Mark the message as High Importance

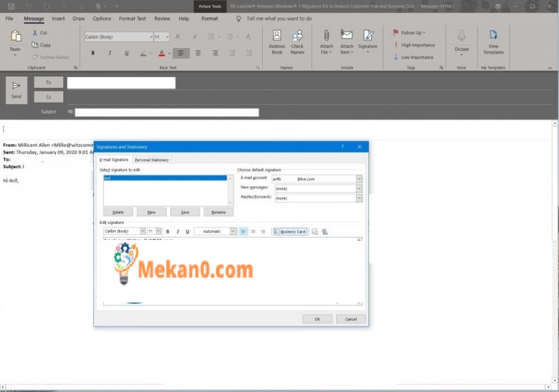pos(414,45)
